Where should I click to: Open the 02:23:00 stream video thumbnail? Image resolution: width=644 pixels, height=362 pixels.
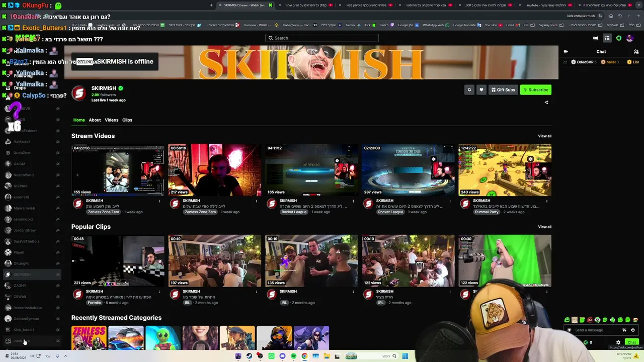[x=408, y=170]
